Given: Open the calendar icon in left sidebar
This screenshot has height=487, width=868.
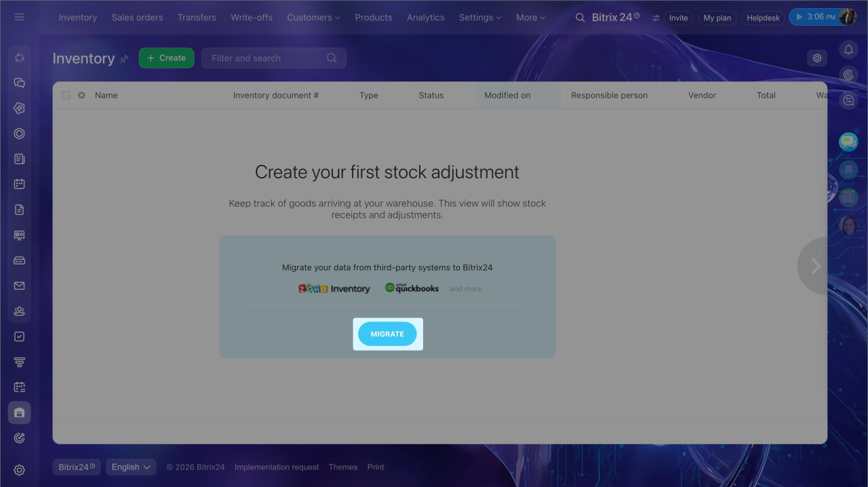Looking at the screenshot, I should pyautogui.click(x=19, y=184).
